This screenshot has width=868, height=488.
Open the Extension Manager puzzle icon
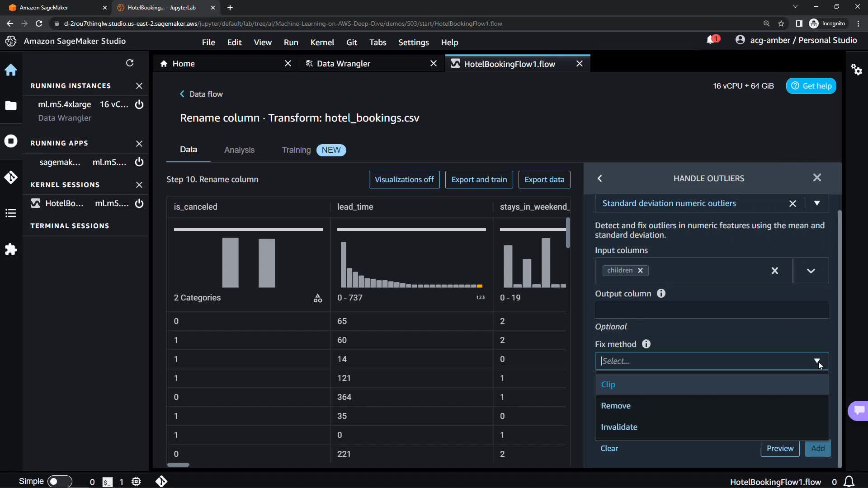point(11,249)
